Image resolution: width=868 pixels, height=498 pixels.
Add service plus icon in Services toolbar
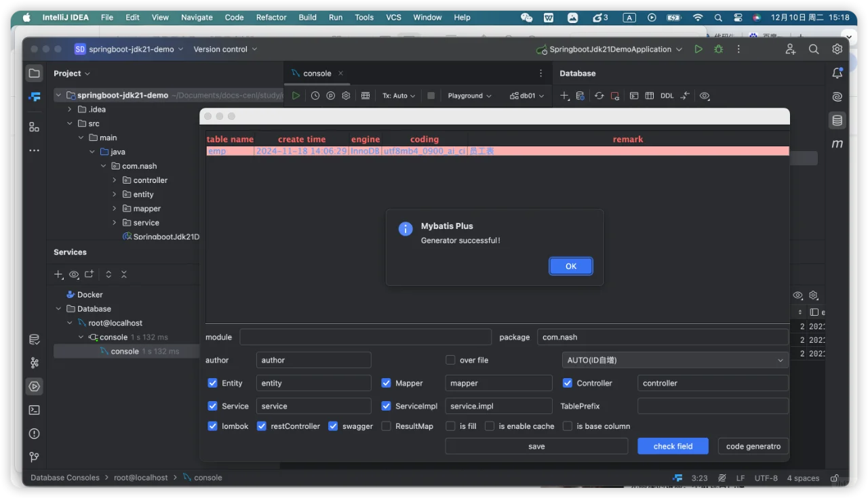(59, 274)
